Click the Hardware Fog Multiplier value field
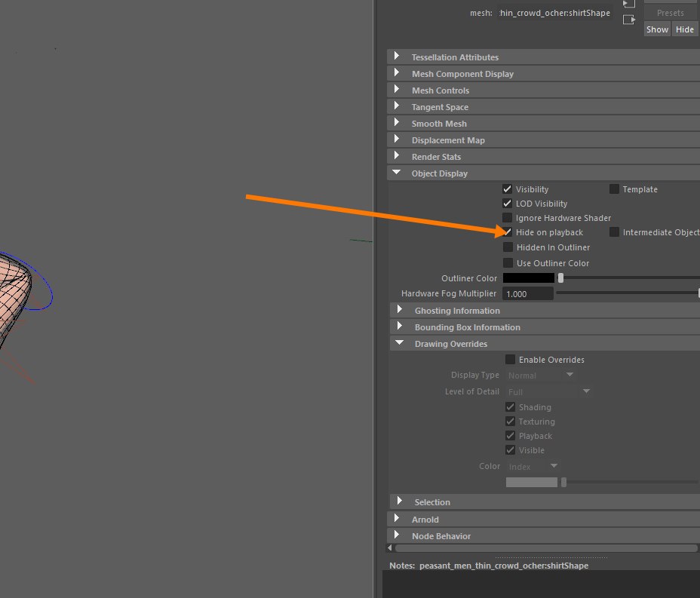The image size is (700, 598). click(x=528, y=293)
